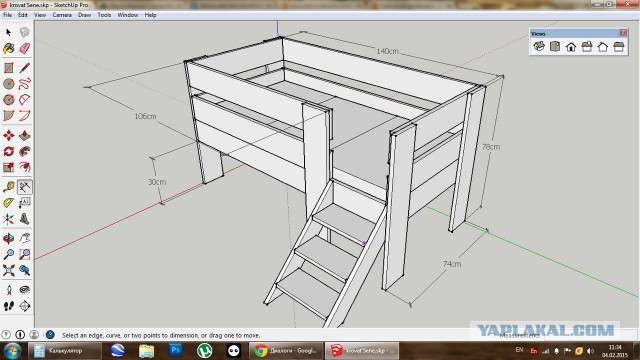Click the Zoom Extents tool
Image resolution: width=640 pixels, height=360 pixels.
(x=9, y=270)
